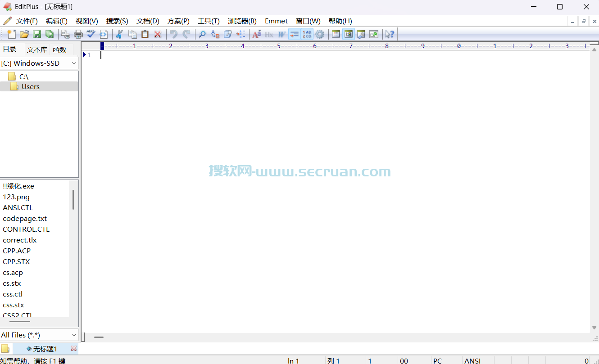Screen dimensions: 599x364
Task: Click the 无标题1 document tab
Action: point(45,349)
